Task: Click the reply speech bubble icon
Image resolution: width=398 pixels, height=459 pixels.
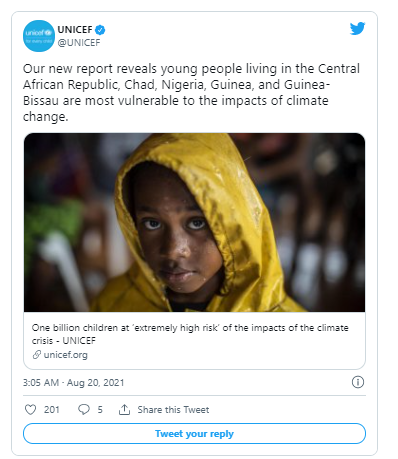Action: 84,409
